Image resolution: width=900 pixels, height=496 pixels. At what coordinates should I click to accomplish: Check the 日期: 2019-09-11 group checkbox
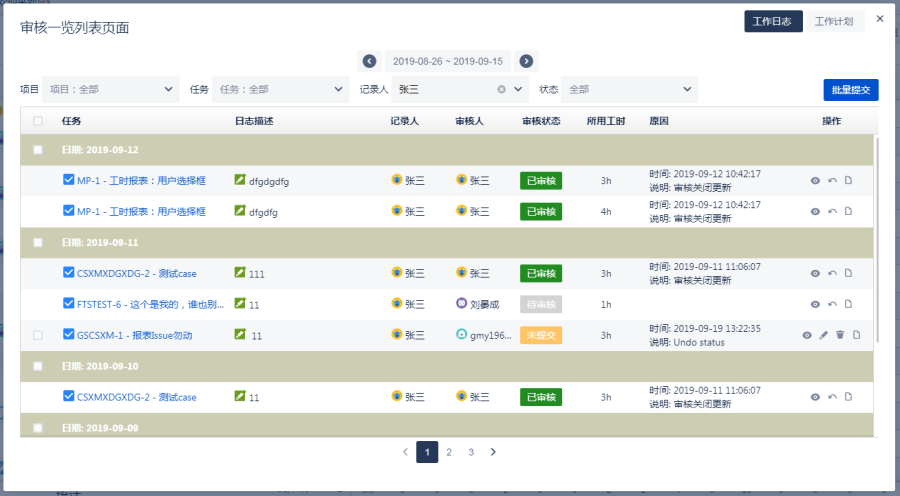pos(38,242)
